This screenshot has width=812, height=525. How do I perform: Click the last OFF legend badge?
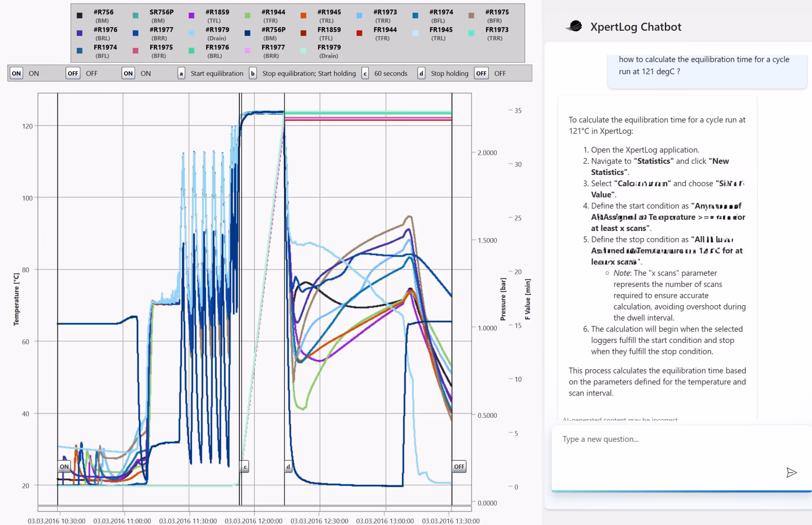tap(481, 73)
